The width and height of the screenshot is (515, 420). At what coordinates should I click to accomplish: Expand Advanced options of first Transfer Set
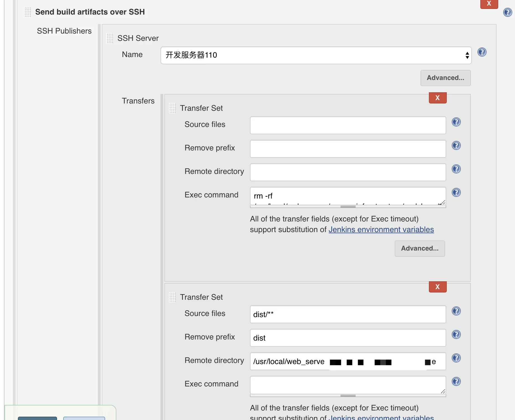click(420, 249)
